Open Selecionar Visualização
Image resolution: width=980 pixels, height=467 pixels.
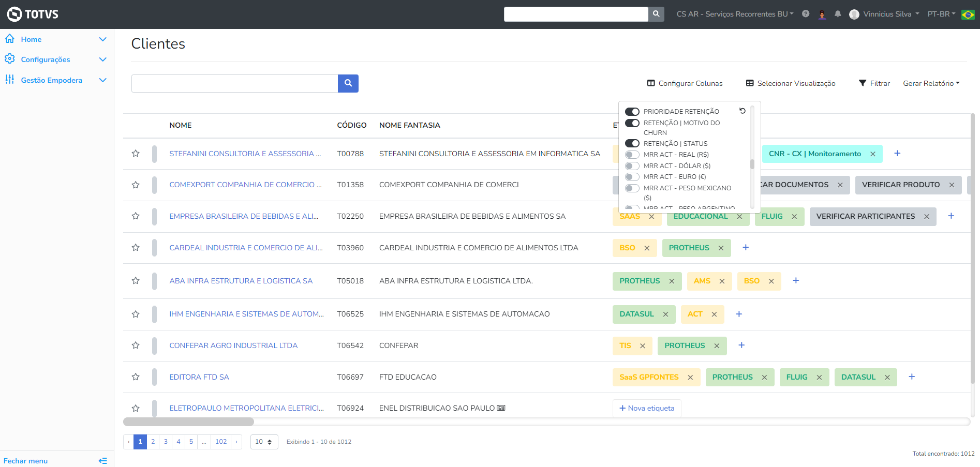791,83
